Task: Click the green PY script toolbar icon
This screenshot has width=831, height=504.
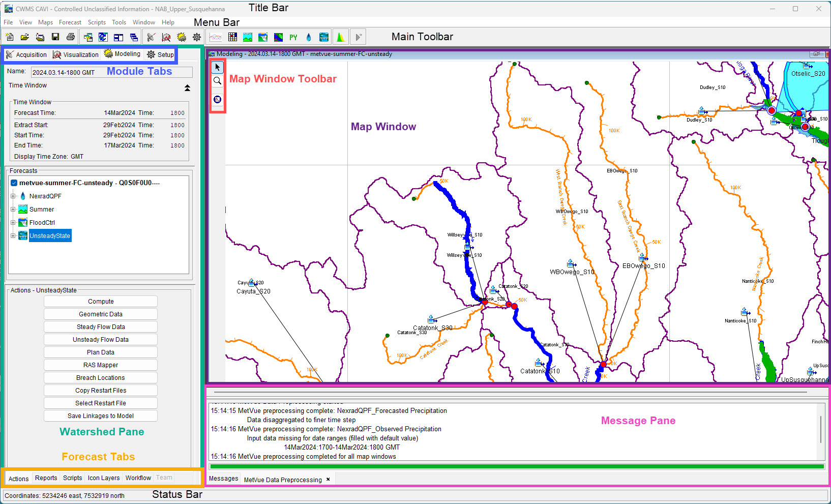Action: [293, 37]
